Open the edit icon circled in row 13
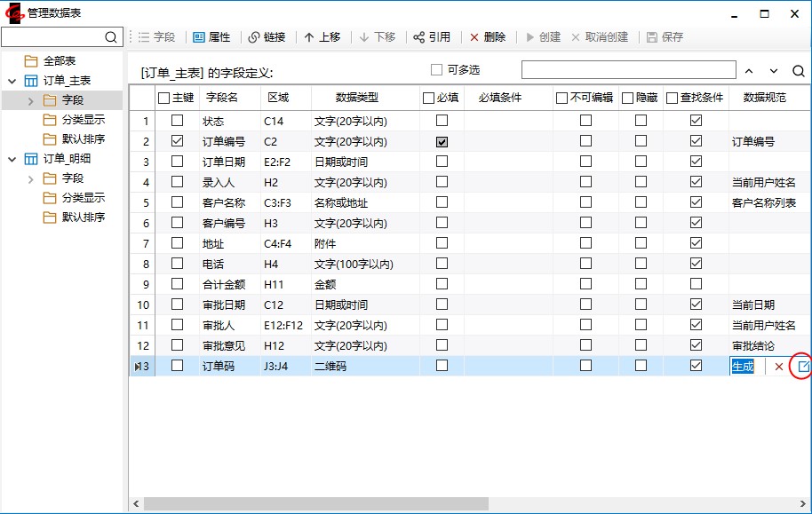This screenshot has width=812, height=514. (802, 367)
